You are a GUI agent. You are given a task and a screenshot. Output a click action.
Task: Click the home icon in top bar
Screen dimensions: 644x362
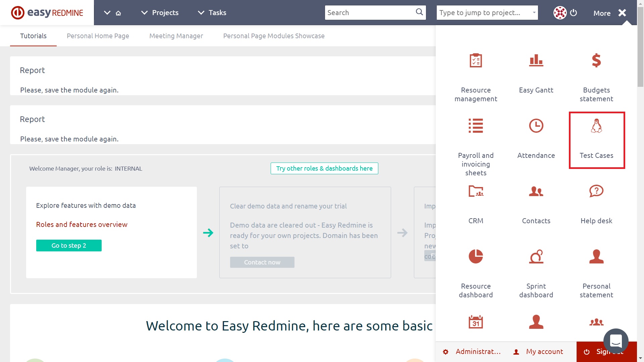tap(118, 13)
